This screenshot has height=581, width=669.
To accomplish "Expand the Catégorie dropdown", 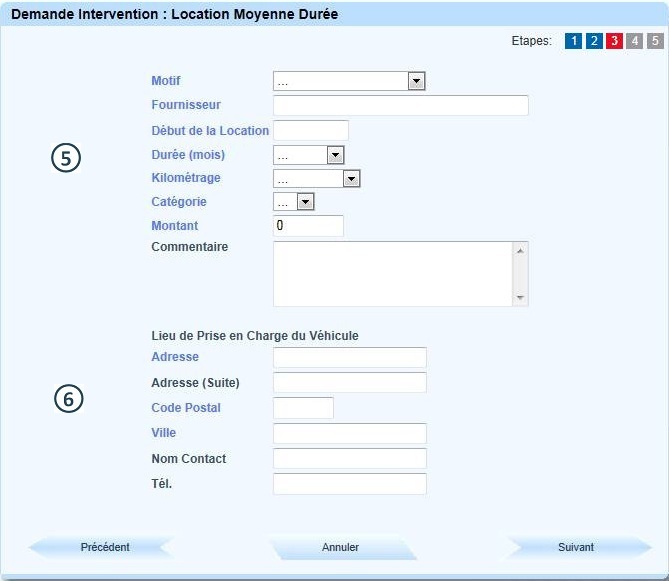I will 294,202.
